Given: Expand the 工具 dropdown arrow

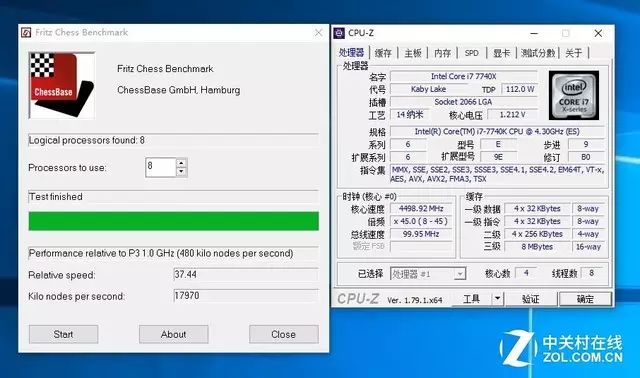Looking at the screenshot, I should (498, 299).
